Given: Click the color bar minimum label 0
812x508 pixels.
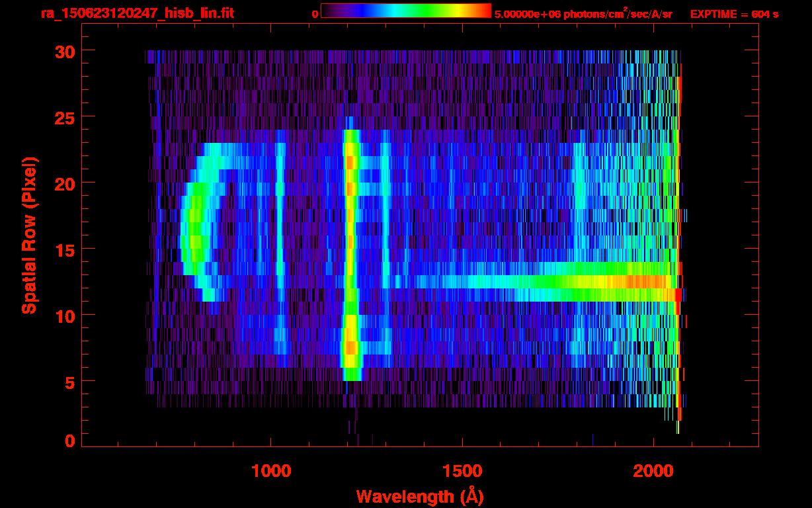Looking at the screenshot, I should [315, 14].
